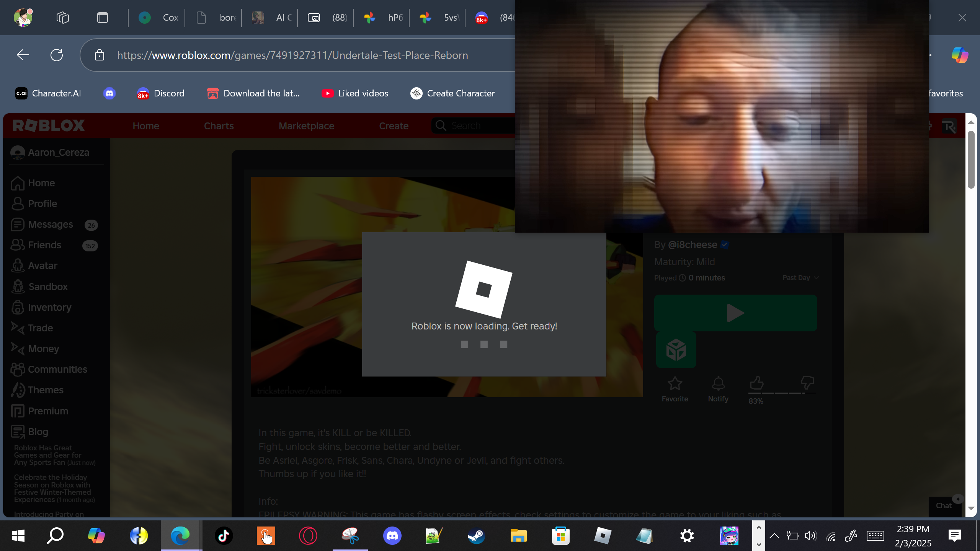Open the Home icon in Roblox sidebar
This screenshot has width=980, height=551.
tap(18, 183)
